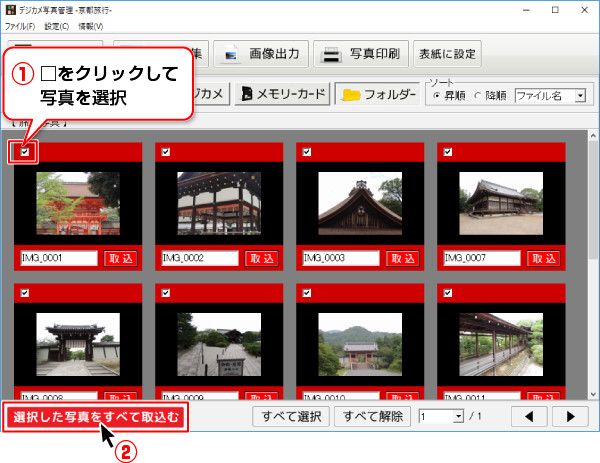Select the IMG_0002 temple eaves thumbnail

[219, 203]
